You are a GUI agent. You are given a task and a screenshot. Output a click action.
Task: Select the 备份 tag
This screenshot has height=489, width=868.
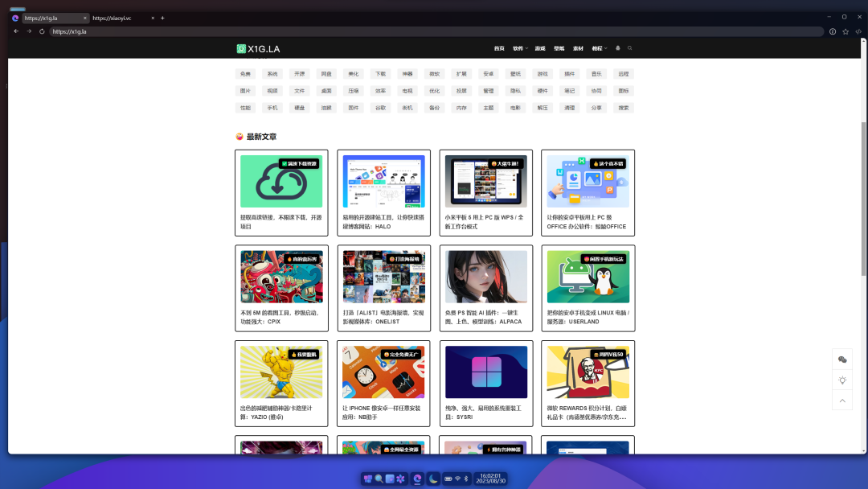[435, 108]
